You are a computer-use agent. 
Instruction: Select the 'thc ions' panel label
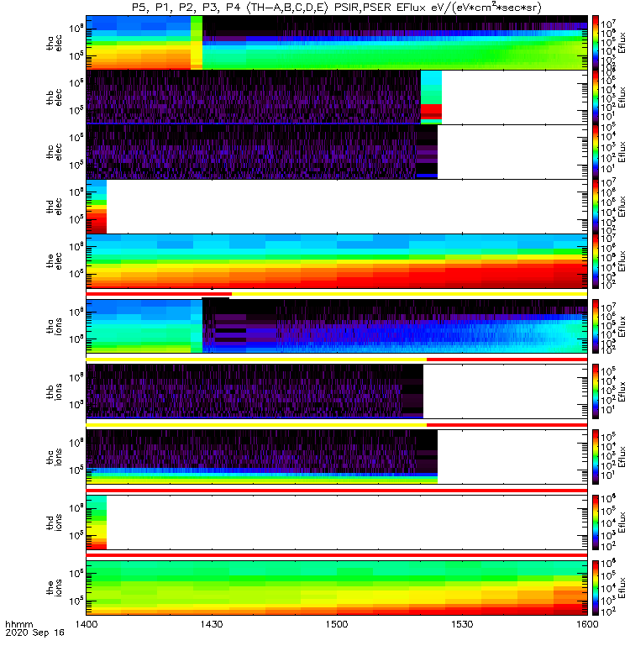[x=55, y=457]
